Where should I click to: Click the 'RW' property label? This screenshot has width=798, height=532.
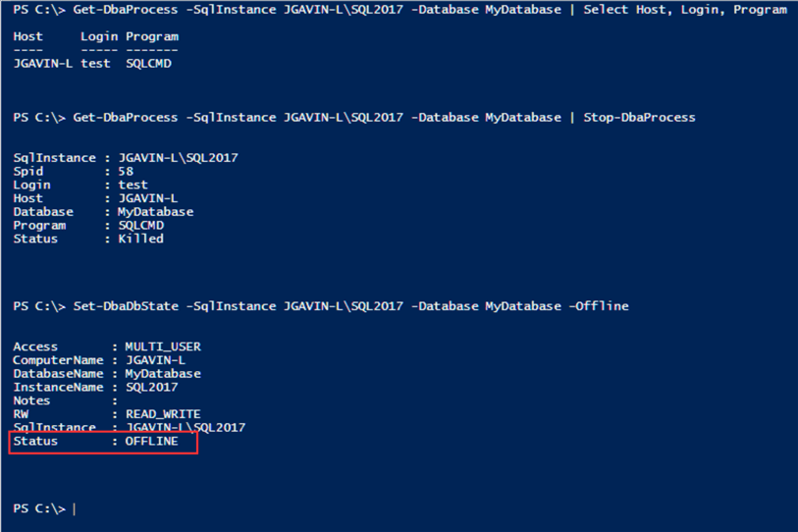tap(21, 414)
